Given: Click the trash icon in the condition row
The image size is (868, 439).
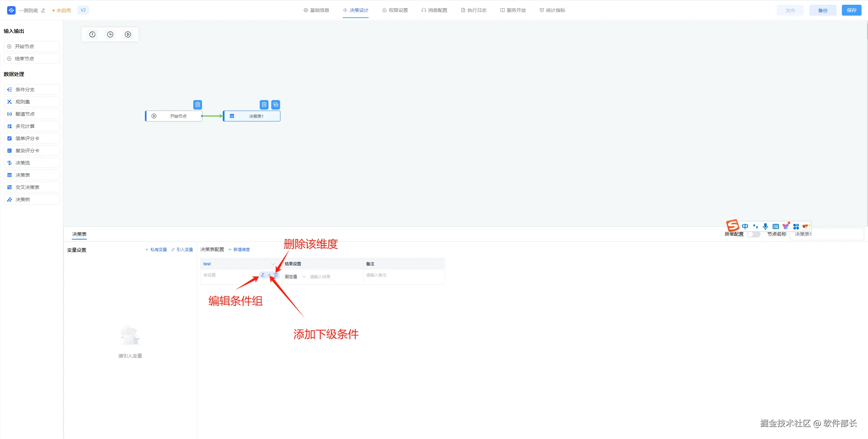Looking at the screenshot, I should pos(276,275).
